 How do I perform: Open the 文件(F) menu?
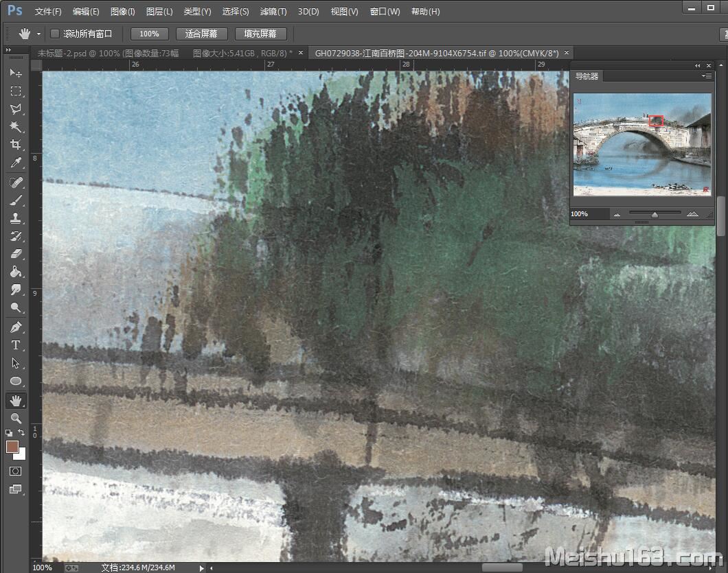click(x=48, y=11)
